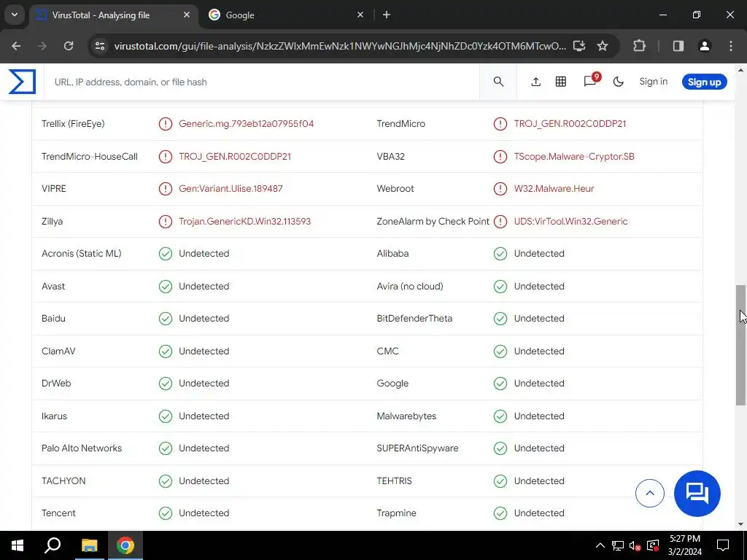Image resolution: width=747 pixels, height=560 pixels.
Task: Click the page vertical scrollbar thumb
Action: 740,345
